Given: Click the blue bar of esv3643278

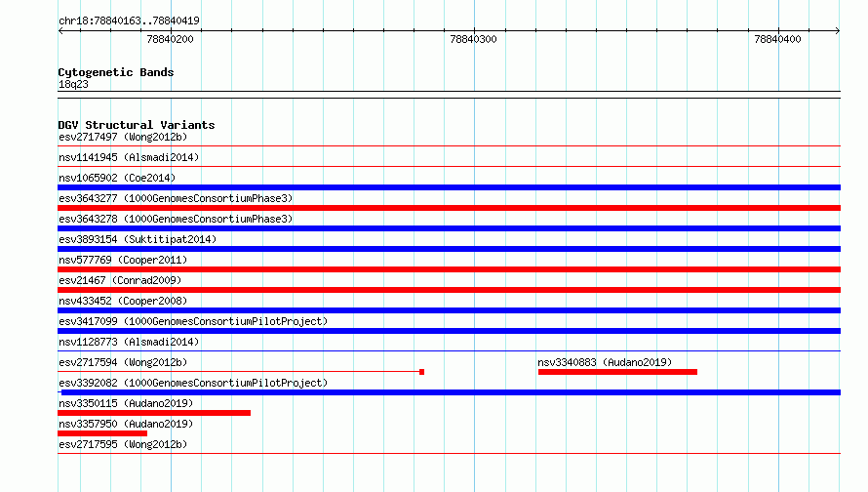Looking at the screenshot, I should [449, 228].
